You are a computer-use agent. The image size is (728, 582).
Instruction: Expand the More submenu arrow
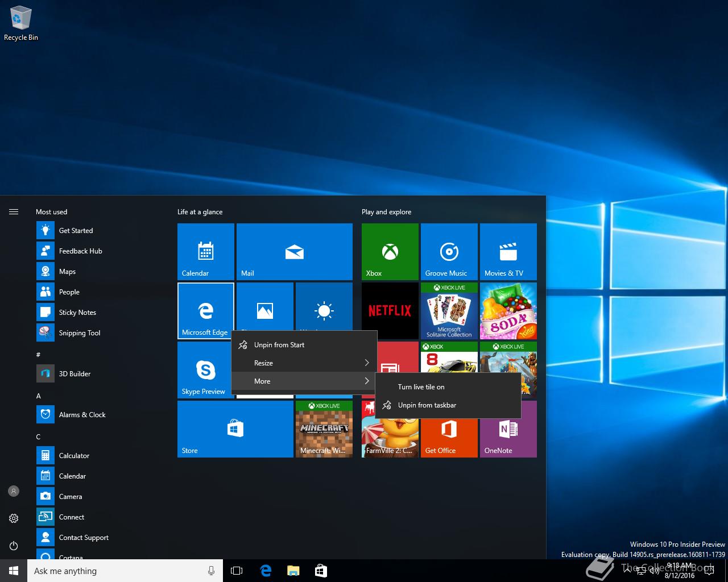(x=367, y=381)
